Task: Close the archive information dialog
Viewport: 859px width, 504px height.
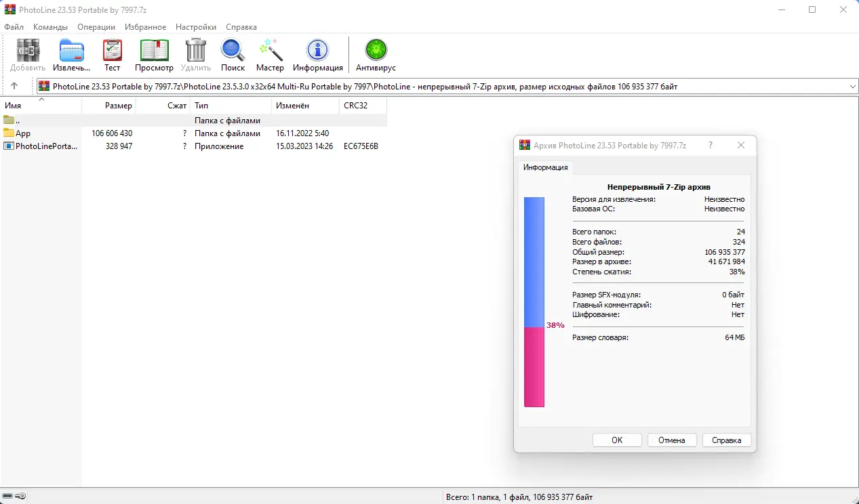Action: click(741, 145)
